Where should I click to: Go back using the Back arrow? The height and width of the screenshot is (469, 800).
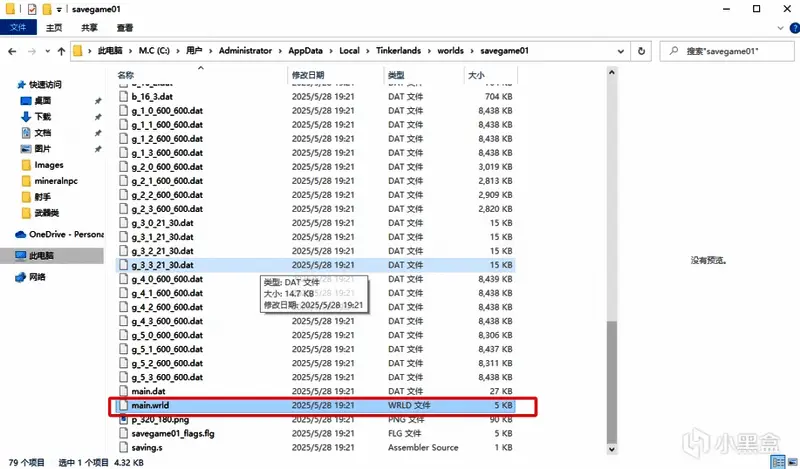tap(13, 50)
